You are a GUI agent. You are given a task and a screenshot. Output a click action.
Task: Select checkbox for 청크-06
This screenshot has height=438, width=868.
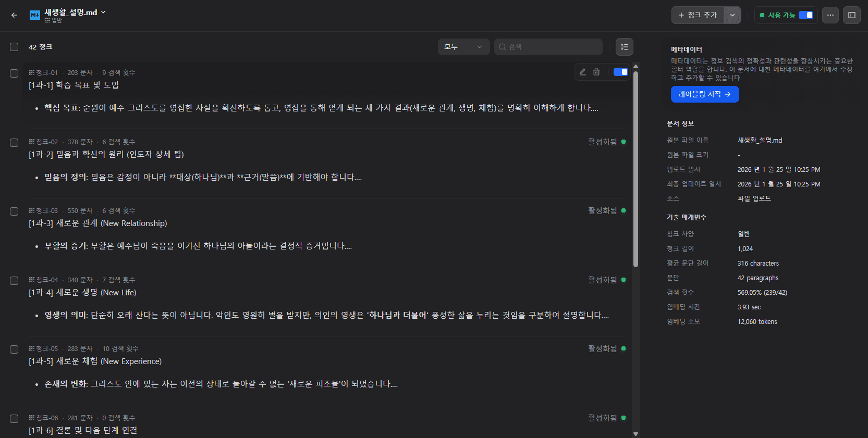(x=14, y=419)
